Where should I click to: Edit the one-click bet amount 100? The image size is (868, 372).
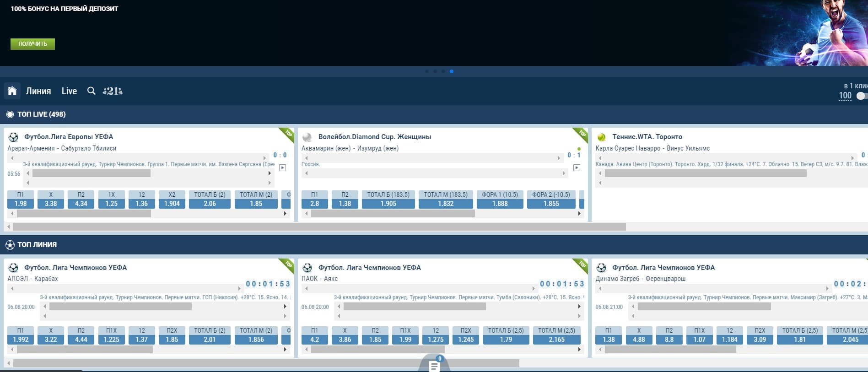(x=845, y=96)
